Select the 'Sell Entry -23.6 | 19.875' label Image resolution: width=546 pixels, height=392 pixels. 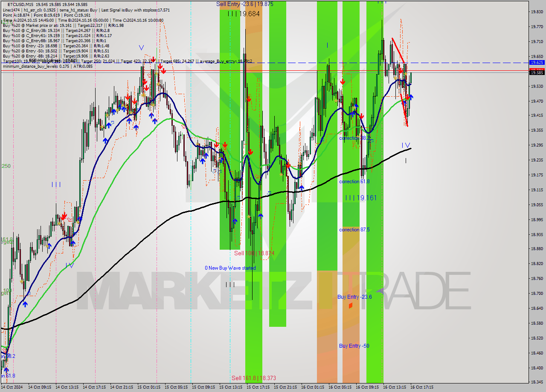click(245, 4)
